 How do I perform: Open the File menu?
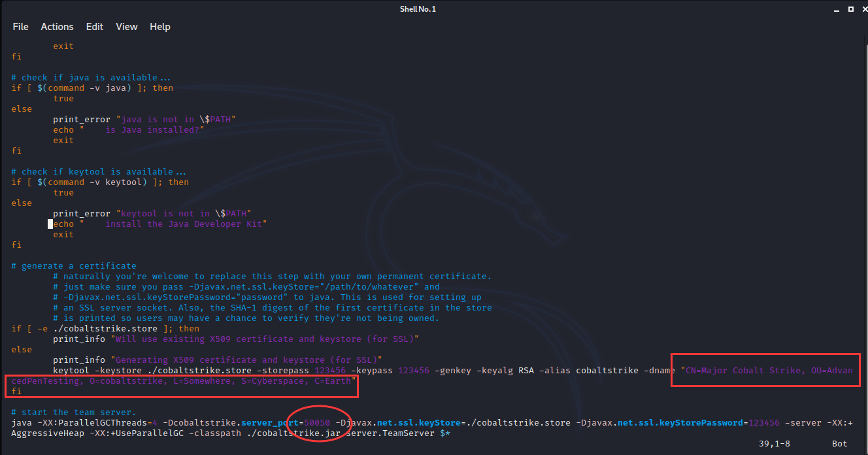[x=21, y=27]
